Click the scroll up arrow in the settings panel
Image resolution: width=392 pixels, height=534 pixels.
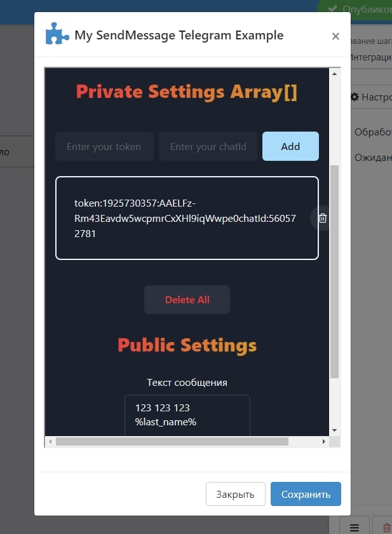[335, 74]
